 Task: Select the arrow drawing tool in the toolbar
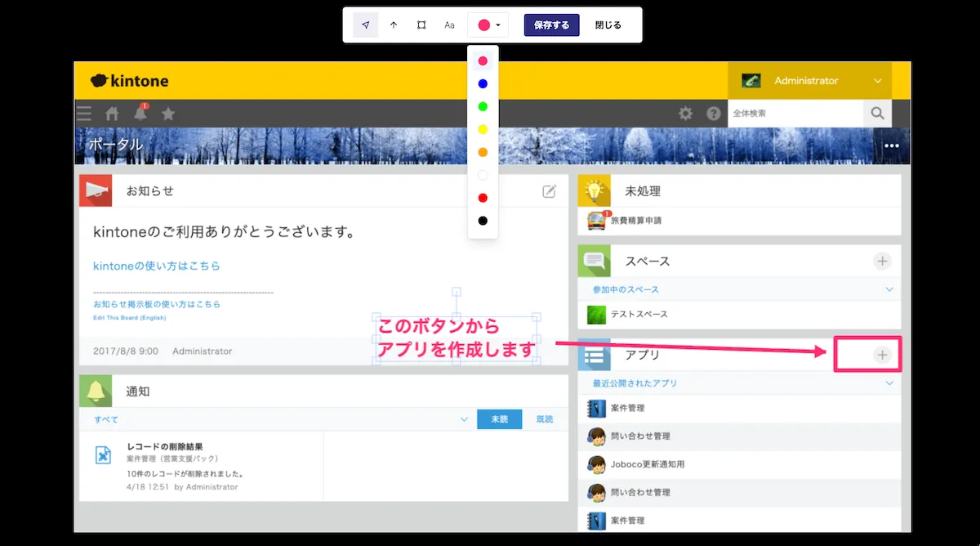tap(393, 25)
